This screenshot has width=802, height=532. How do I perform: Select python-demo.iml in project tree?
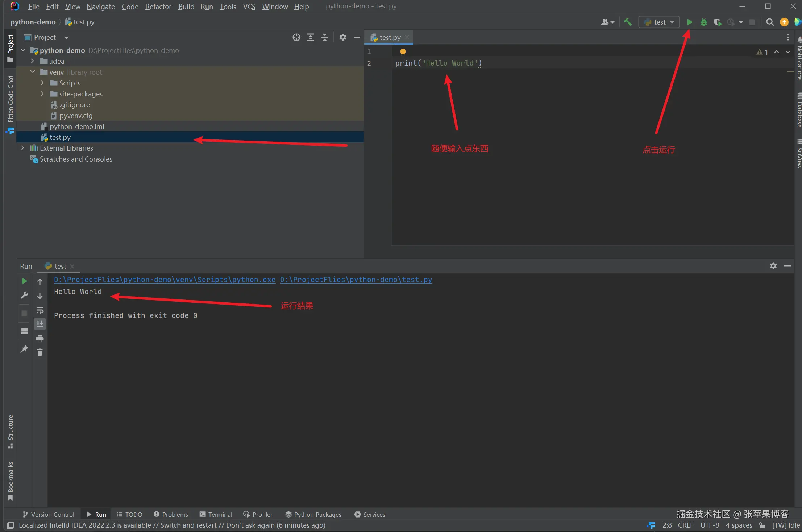point(77,126)
